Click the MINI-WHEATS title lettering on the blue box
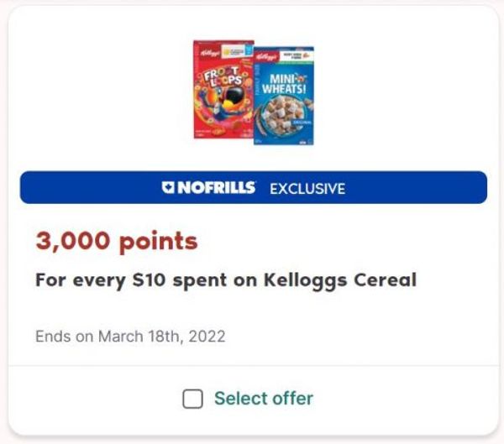The width and height of the screenshot is (504, 444). [x=284, y=84]
